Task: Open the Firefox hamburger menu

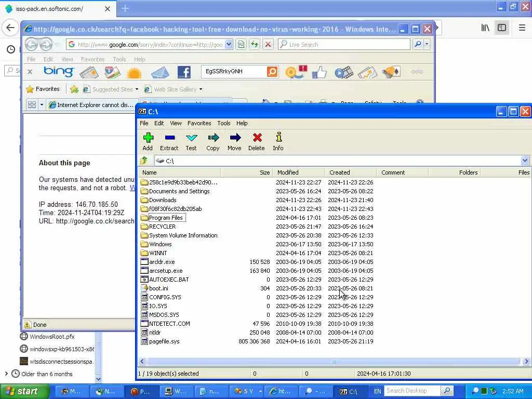Action: pos(522,28)
